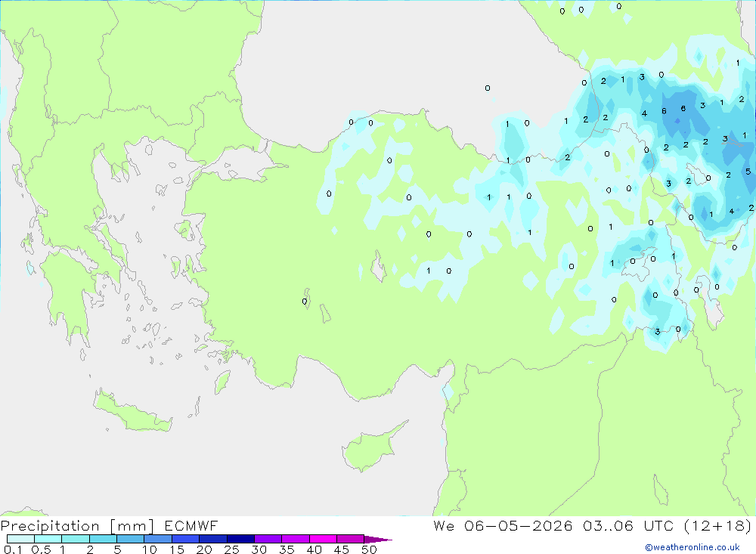Click the legend tick label '25'
Screen dimensions: 756x554
pyautogui.click(x=232, y=549)
